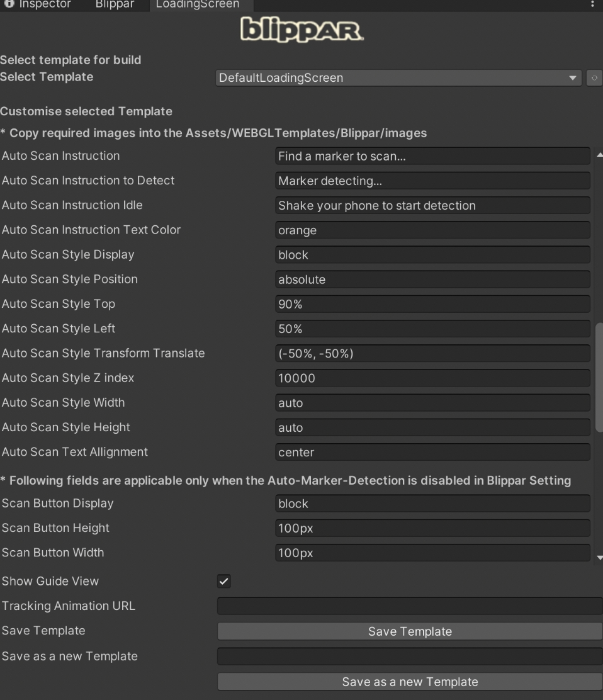Click the scroll-down arrow of the fields list

pyautogui.click(x=599, y=557)
